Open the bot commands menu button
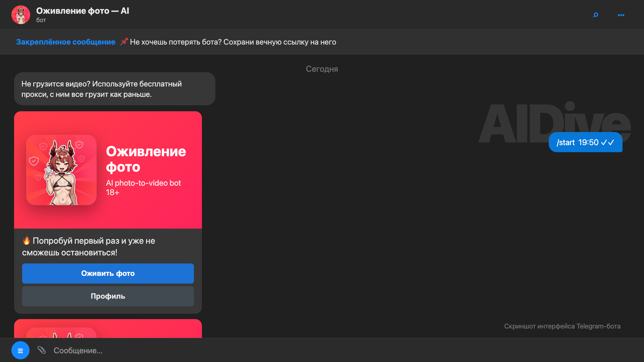The height and width of the screenshot is (362, 644). pos(20,350)
